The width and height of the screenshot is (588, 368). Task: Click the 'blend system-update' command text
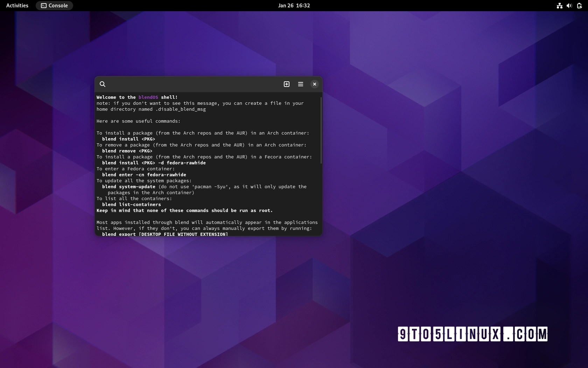point(129,187)
